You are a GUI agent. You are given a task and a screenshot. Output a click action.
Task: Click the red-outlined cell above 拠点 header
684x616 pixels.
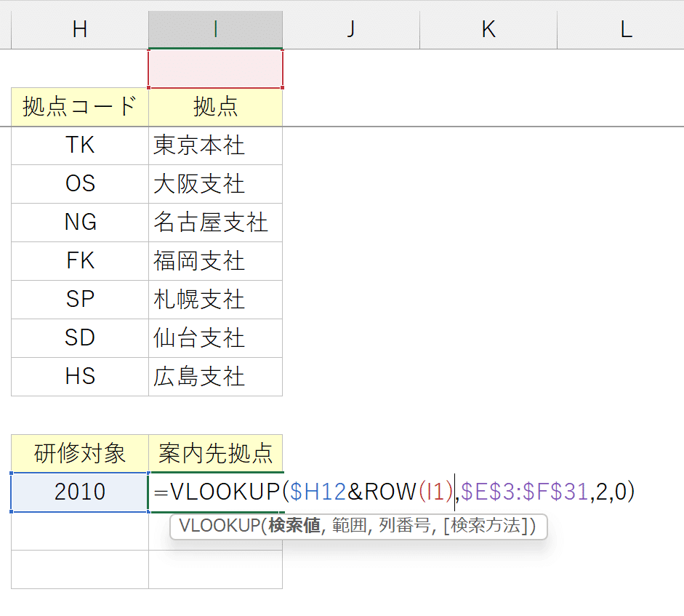tap(214, 69)
